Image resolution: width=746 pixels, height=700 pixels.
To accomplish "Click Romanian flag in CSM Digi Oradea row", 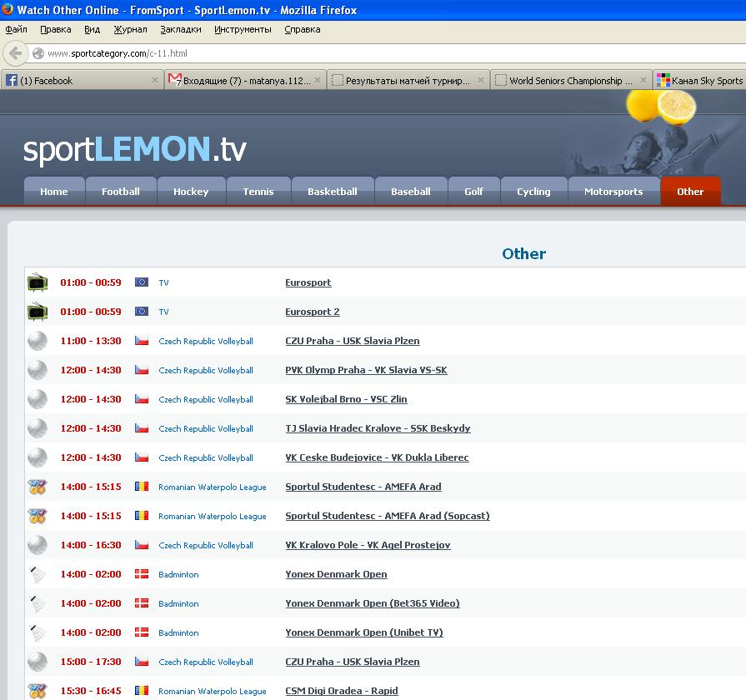I will tap(142, 690).
